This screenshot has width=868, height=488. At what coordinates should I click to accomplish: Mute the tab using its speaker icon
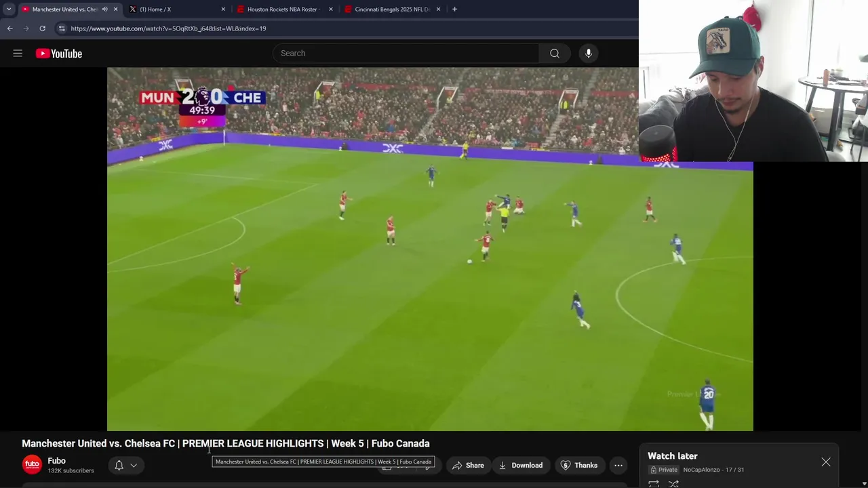tap(104, 9)
